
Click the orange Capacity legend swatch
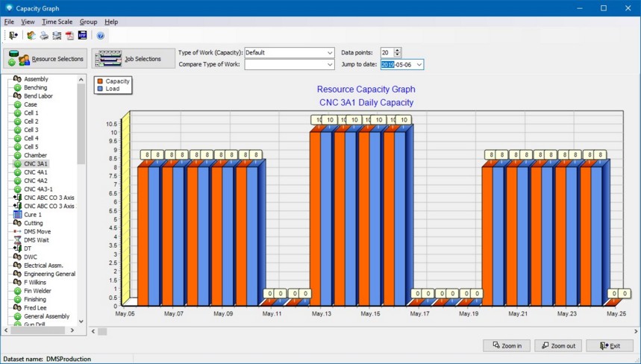tap(100, 81)
